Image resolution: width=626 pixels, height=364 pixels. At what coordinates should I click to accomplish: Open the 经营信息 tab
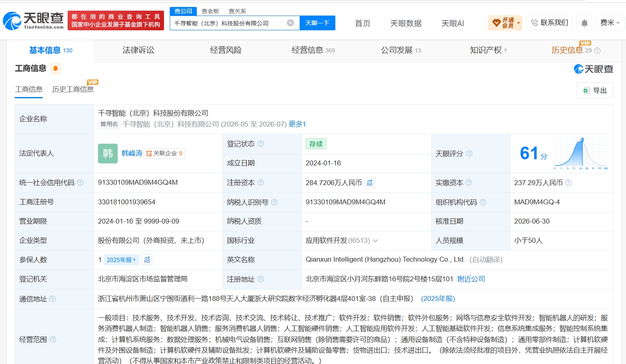click(x=313, y=50)
